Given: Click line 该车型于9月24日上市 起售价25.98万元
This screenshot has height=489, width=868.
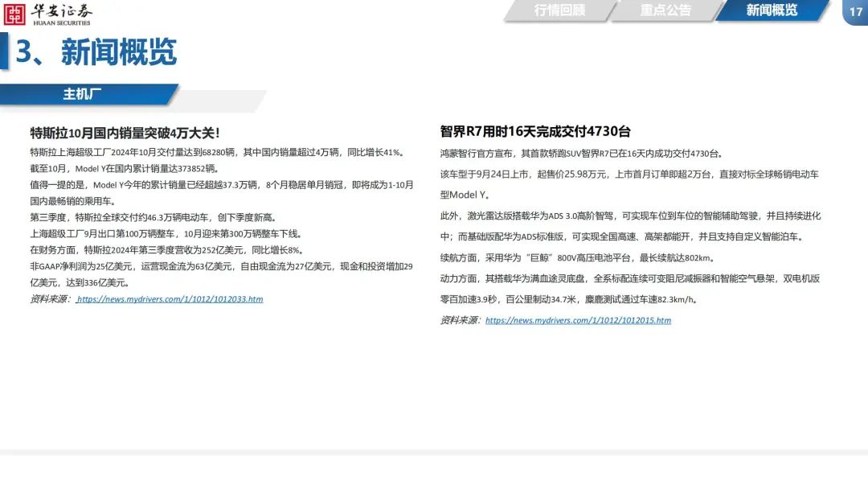Looking at the screenshot, I should tap(629, 175).
